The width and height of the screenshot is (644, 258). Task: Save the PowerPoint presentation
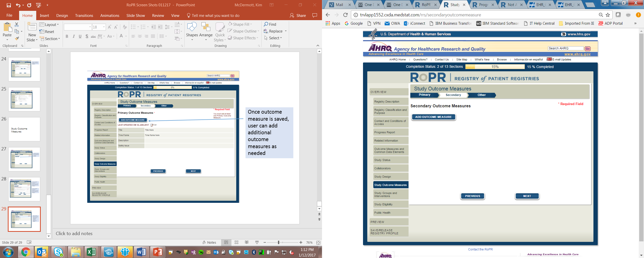[x=9, y=5]
